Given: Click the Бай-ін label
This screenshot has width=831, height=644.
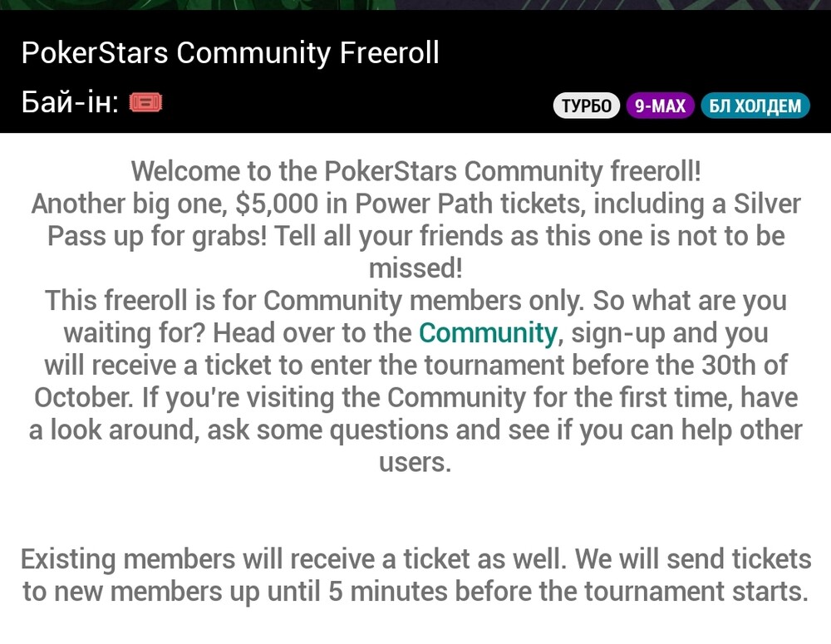Looking at the screenshot, I should point(70,101).
